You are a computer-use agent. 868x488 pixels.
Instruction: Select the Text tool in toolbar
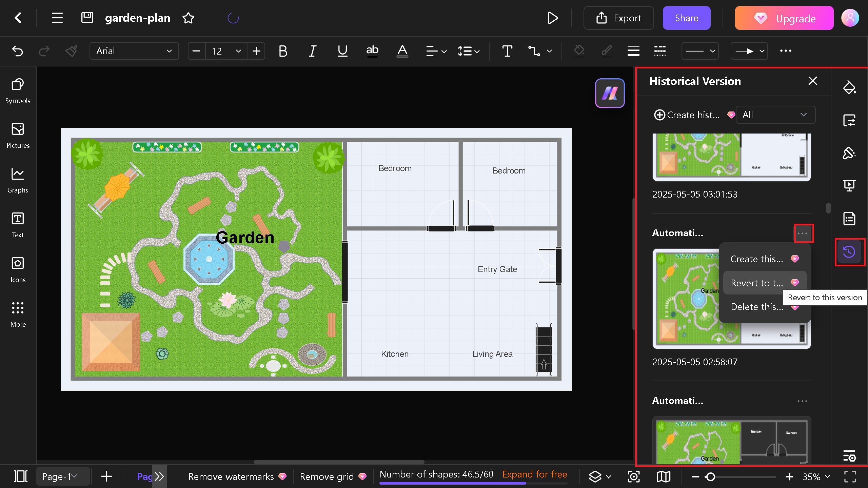click(507, 51)
